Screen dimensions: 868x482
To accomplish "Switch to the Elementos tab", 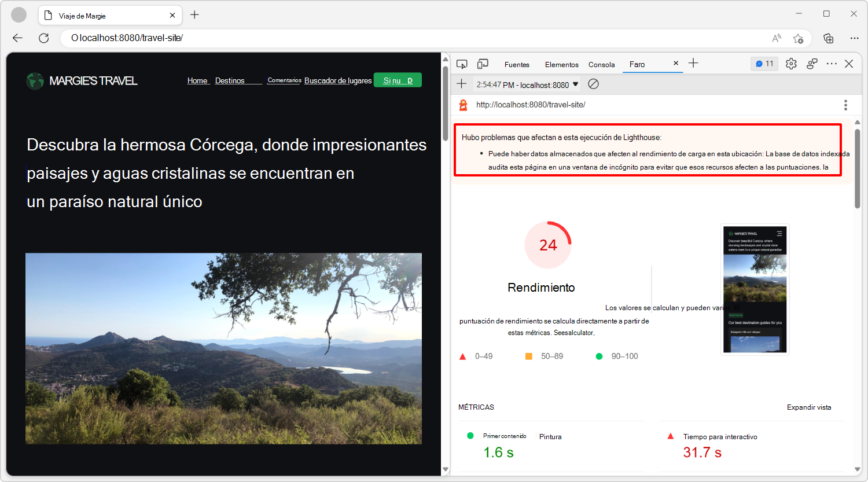I will tap(561, 64).
